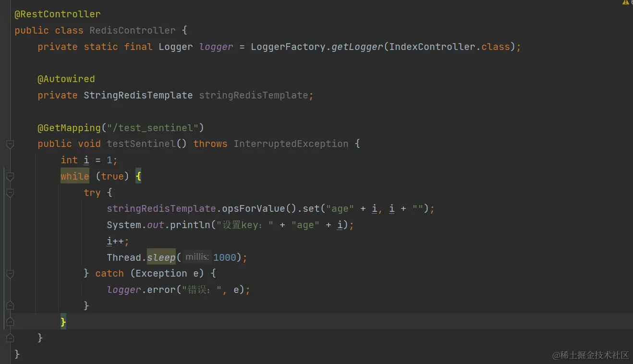Click Exception in the catch clause
This screenshot has width=633, height=364.
(161, 274)
